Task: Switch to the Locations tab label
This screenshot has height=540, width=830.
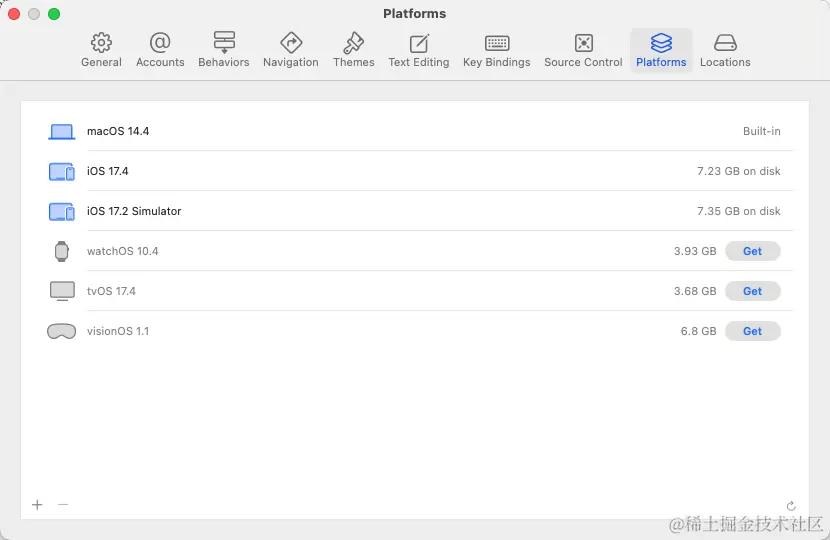Action: [725, 62]
